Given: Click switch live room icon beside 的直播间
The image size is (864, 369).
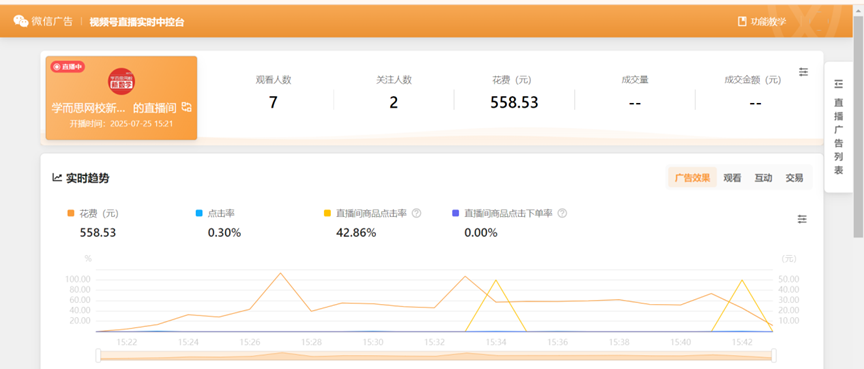Looking at the screenshot, I should 186,107.
